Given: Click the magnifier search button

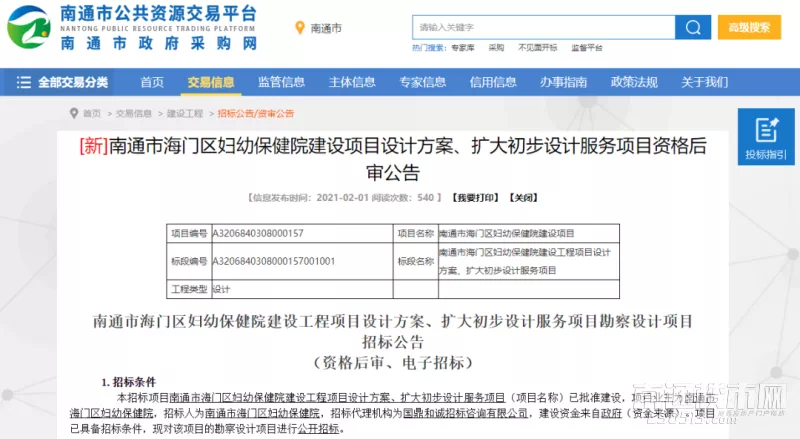Looking at the screenshot, I should 693,27.
